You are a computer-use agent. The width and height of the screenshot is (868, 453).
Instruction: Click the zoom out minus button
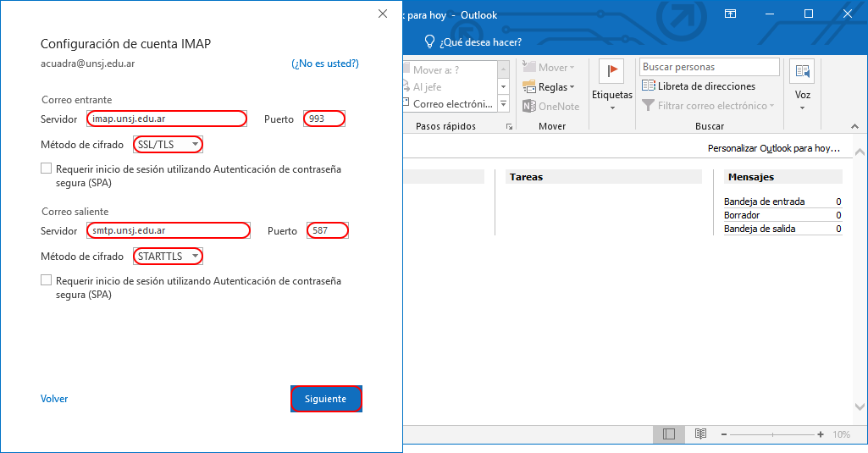coord(723,434)
